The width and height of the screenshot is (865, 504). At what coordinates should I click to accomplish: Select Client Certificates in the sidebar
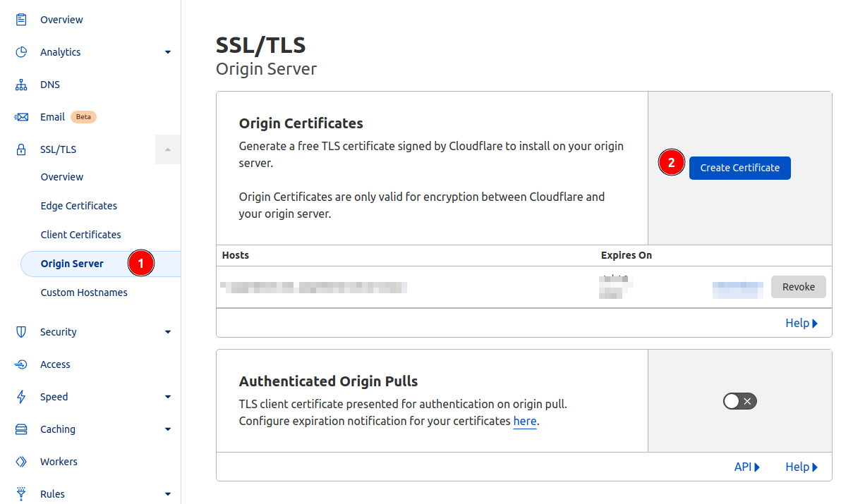pos(81,235)
